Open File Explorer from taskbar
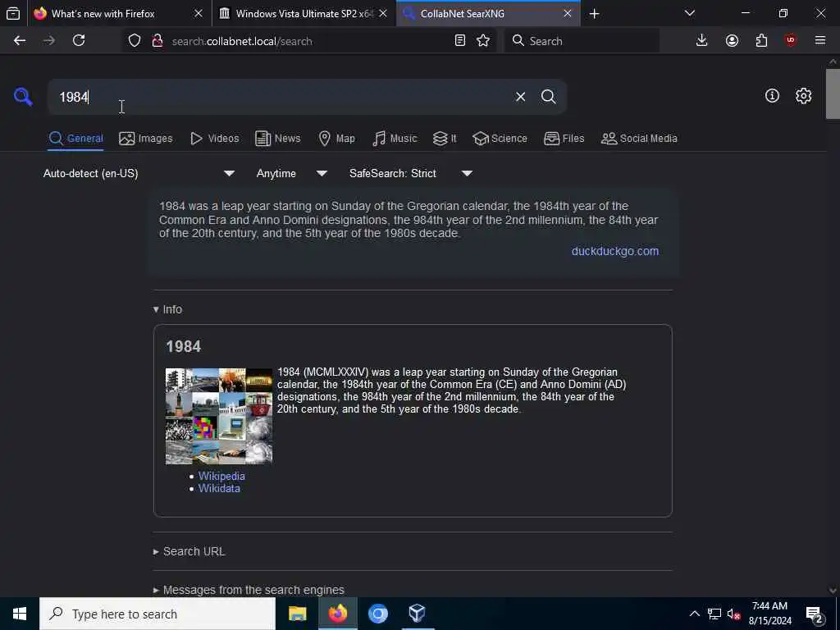The height and width of the screenshot is (630, 840). point(297,614)
